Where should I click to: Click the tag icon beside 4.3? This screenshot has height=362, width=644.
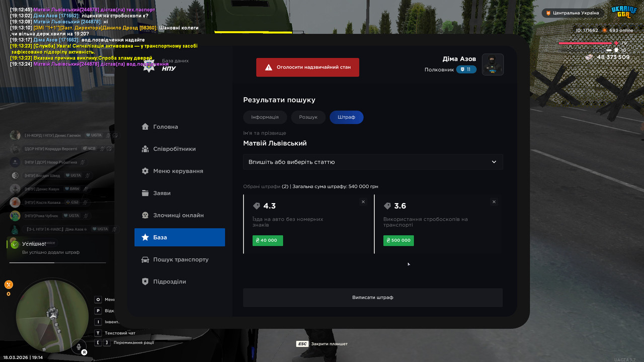(x=257, y=206)
